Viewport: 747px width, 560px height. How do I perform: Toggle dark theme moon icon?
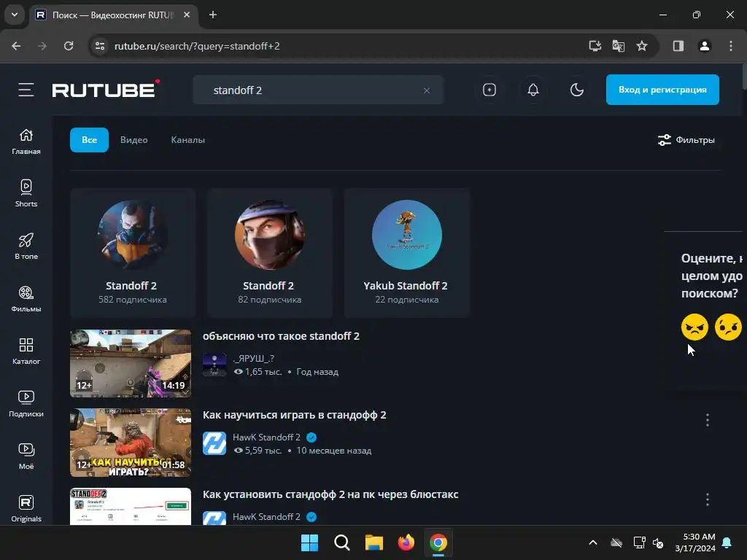[x=577, y=90]
